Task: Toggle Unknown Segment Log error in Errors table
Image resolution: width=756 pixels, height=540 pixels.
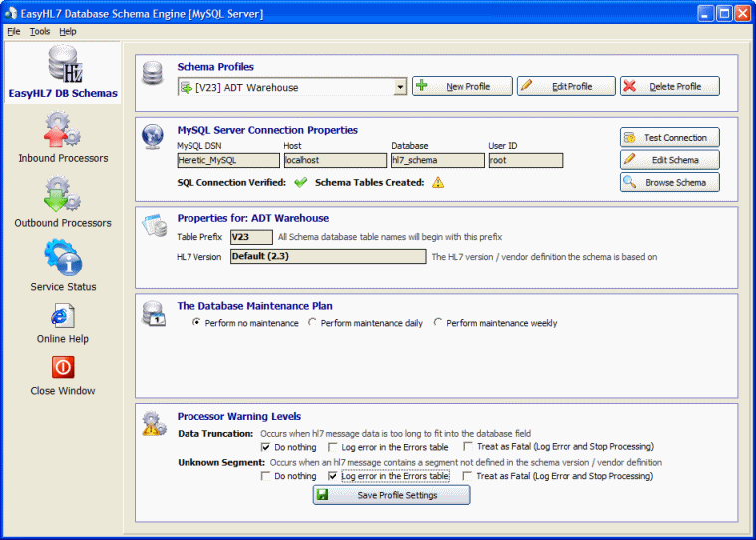Action: tap(333, 476)
